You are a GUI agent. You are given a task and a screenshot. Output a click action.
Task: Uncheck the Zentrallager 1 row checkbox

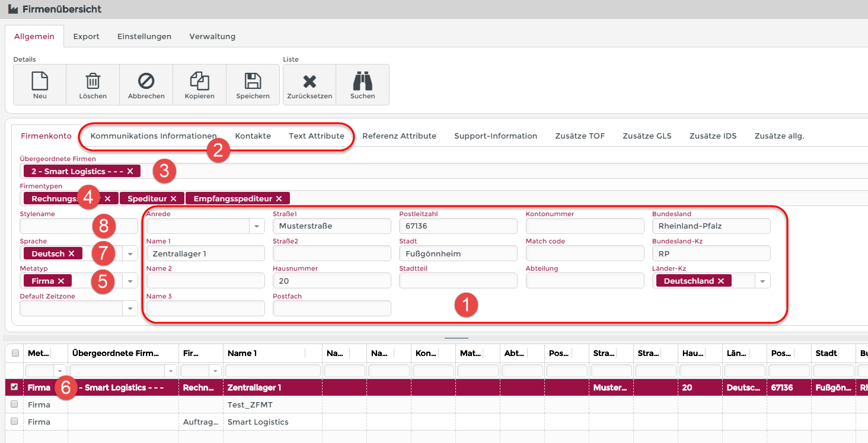pyautogui.click(x=15, y=387)
